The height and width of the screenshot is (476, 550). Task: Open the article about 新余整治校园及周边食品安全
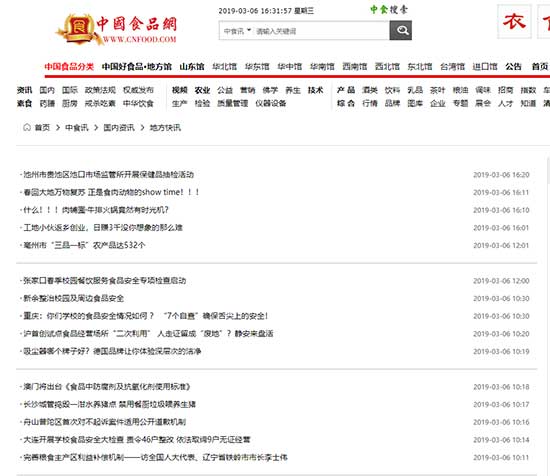pyautogui.click(x=73, y=299)
